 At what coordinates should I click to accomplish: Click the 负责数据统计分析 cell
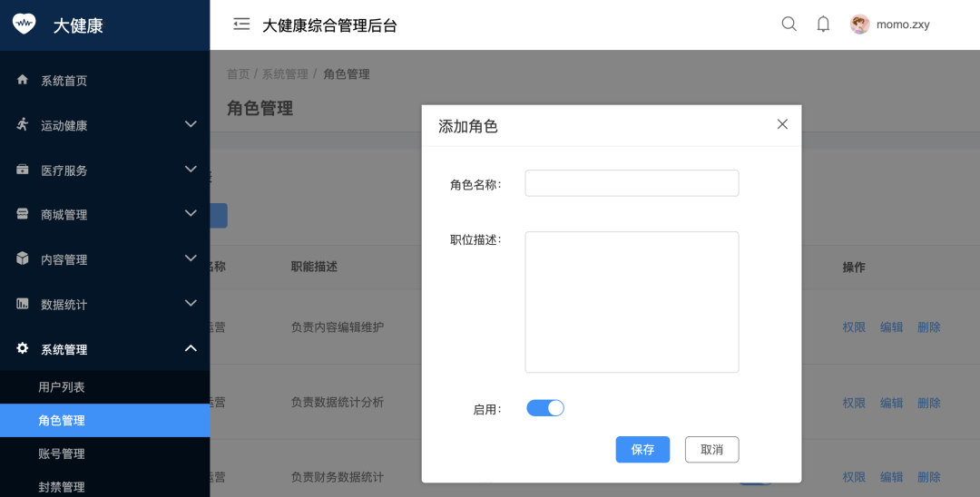[338, 402]
